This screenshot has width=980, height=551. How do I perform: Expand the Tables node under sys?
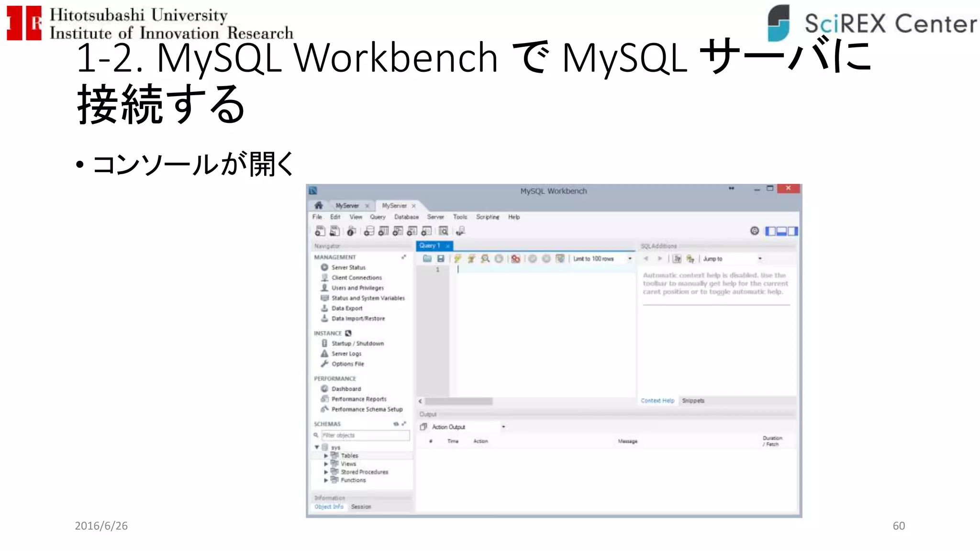(326, 456)
